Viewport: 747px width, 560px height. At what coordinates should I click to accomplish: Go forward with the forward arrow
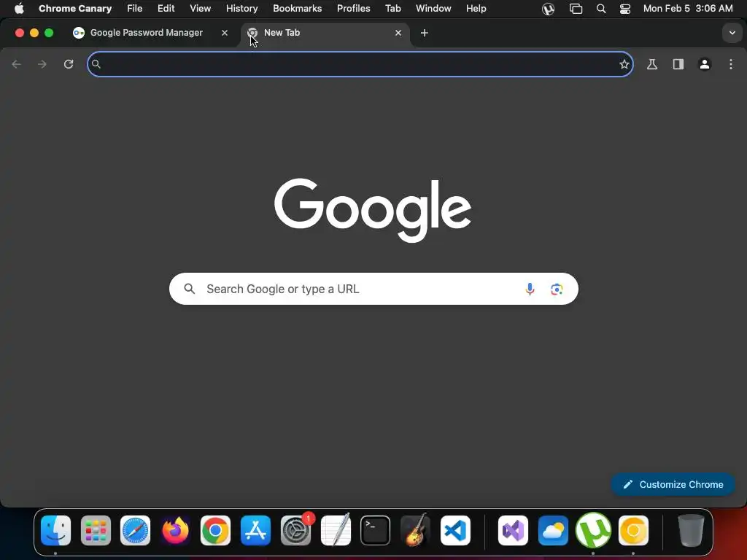42,64
